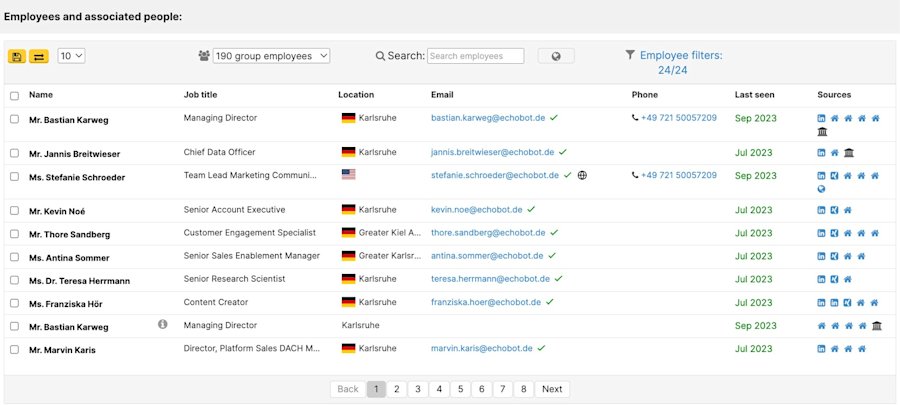Tick the checkbox for Dr. Teresa Herrmann
This screenshot has height=405, width=900.
coord(14,280)
